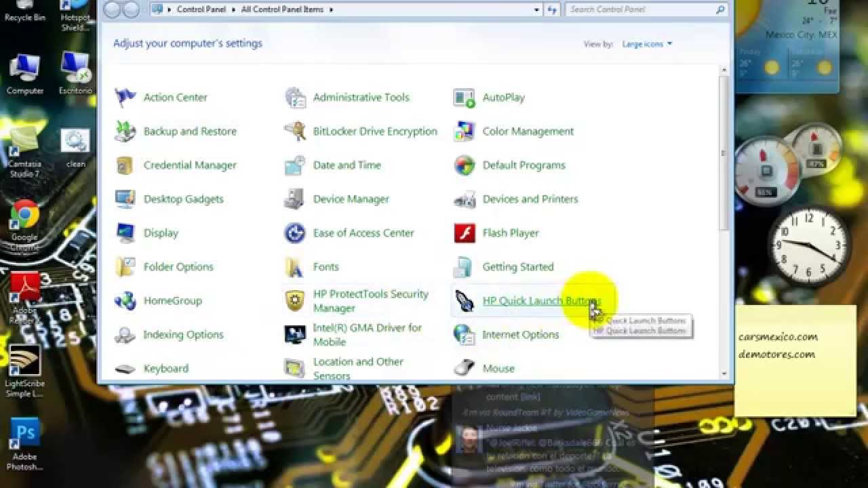Open the View by Large icons dropdown
This screenshot has width=868, height=488.
tap(648, 44)
